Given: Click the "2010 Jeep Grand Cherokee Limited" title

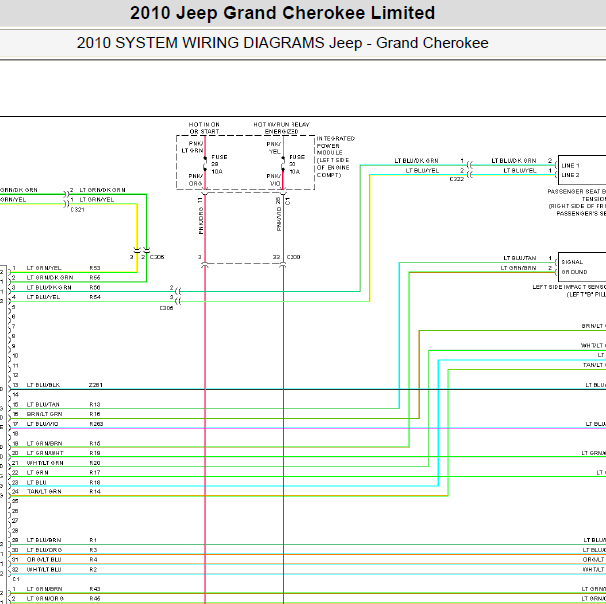Looking at the screenshot, I should pyautogui.click(x=282, y=13).
